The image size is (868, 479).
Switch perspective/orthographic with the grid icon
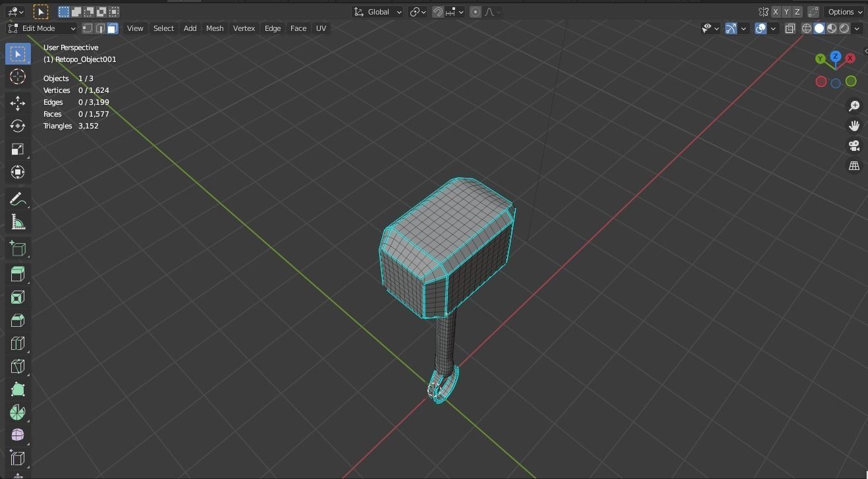[x=854, y=165]
